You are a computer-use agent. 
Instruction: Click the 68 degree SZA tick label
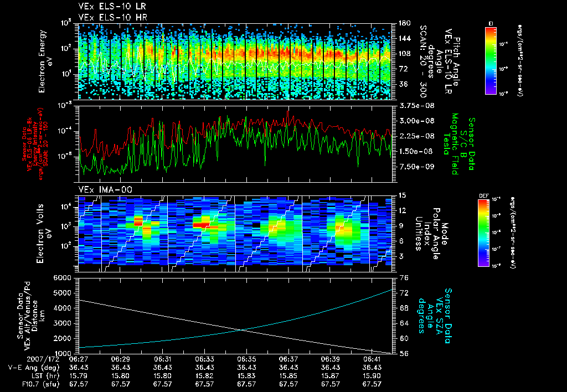(404, 308)
